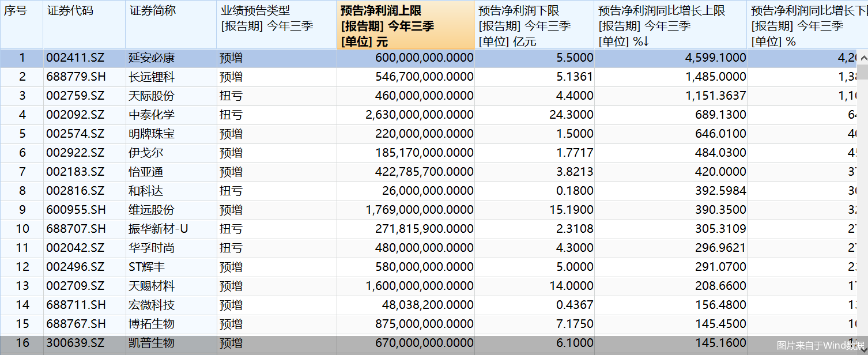Viewport: 868px width, 355px height.
Task: Click the name ST辉丰
Action: click(x=145, y=267)
